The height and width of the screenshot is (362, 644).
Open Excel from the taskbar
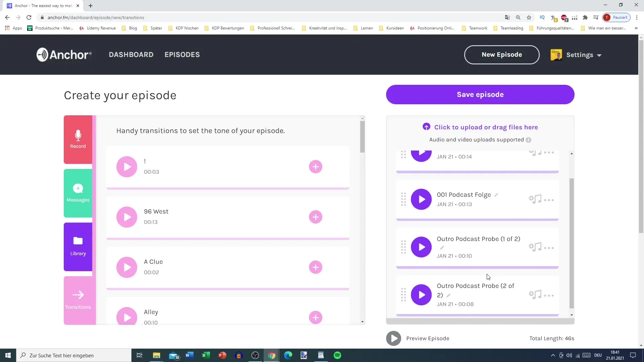pyautogui.click(x=206, y=355)
